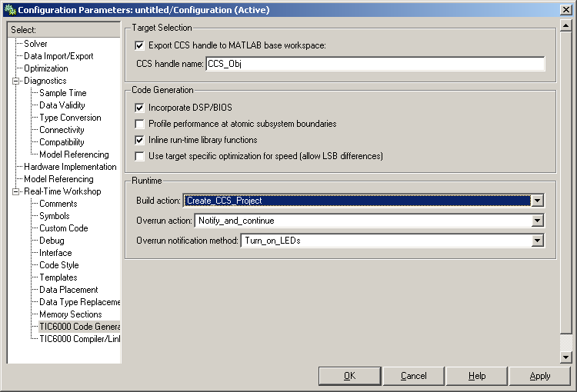The width and height of the screenshot is (577, 392).
Task: Click the OK button
Action: point(349,376)
